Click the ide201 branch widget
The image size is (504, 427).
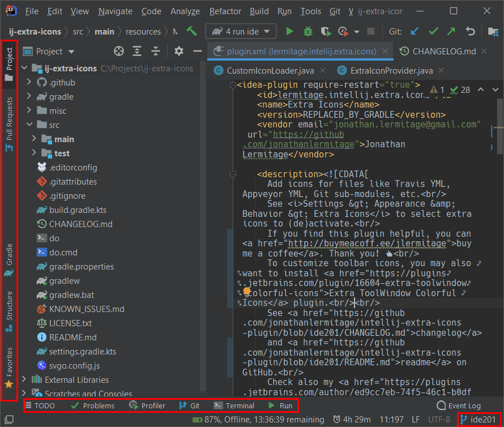pos(479,420)
